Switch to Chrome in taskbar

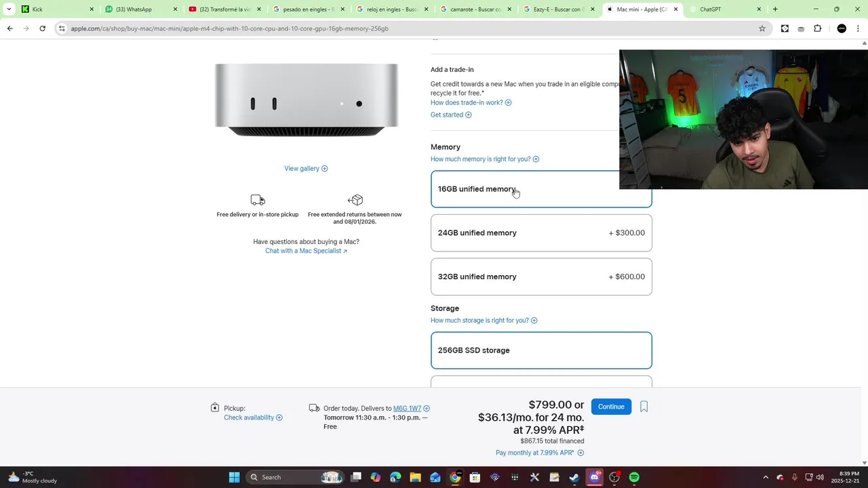pyautogui.click(x=455, y=477)
